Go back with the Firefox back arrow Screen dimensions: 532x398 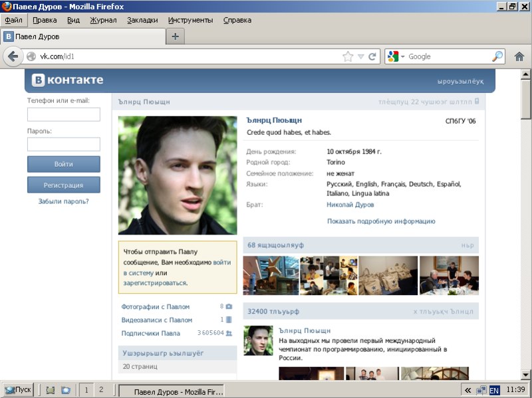[x=13, y=56]
